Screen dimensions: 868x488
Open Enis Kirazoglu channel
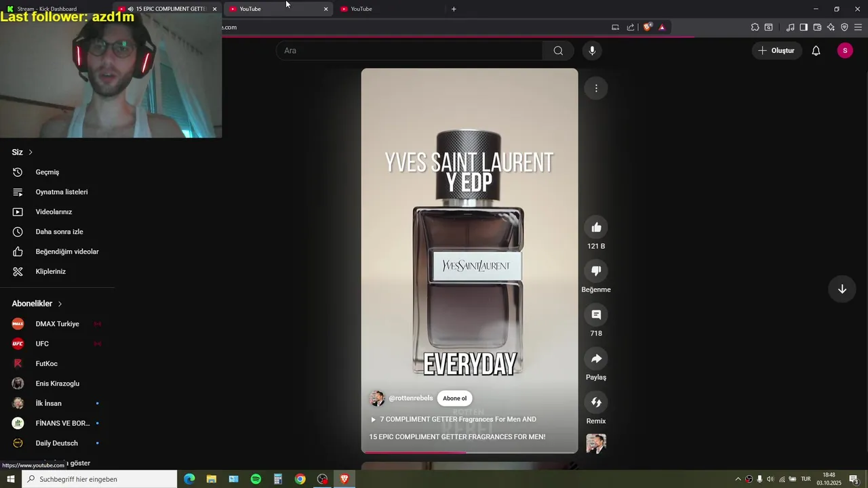57,384
